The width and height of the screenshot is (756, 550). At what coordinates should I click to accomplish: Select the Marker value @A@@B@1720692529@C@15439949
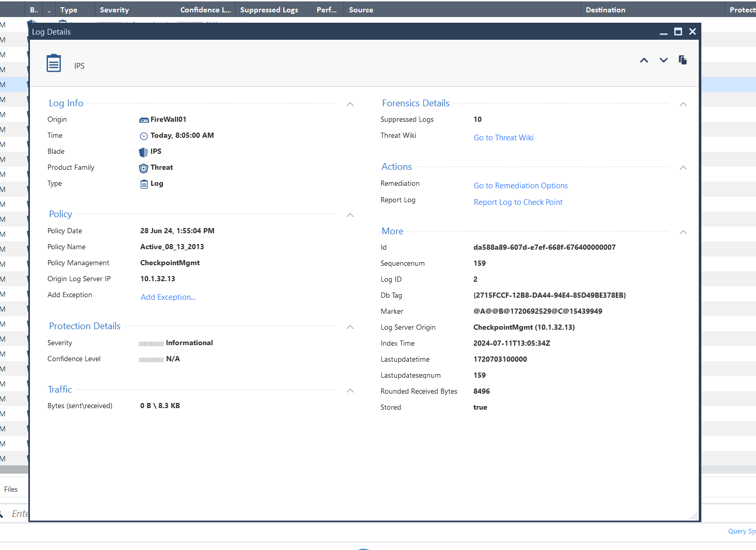(538, 311)
